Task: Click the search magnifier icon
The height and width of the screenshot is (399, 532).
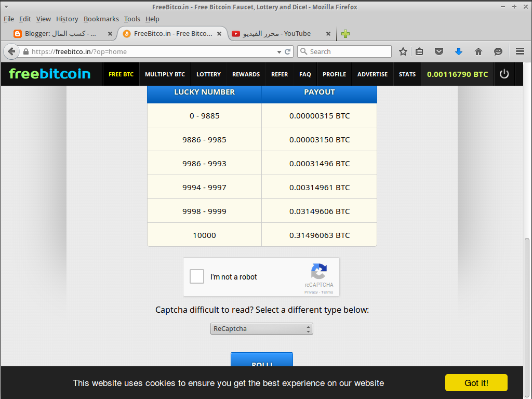Action: [x=304, y=51]
